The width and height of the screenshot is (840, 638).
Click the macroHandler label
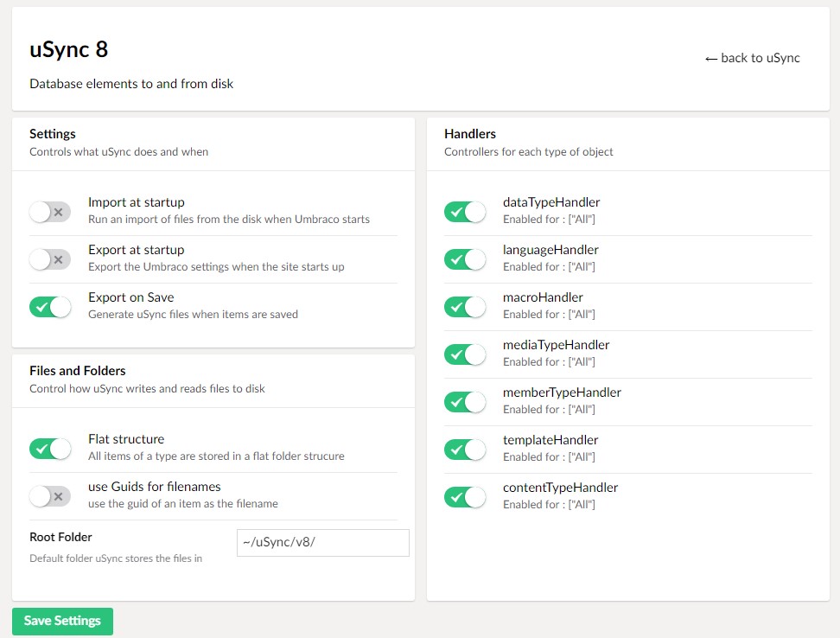point(543,297)
